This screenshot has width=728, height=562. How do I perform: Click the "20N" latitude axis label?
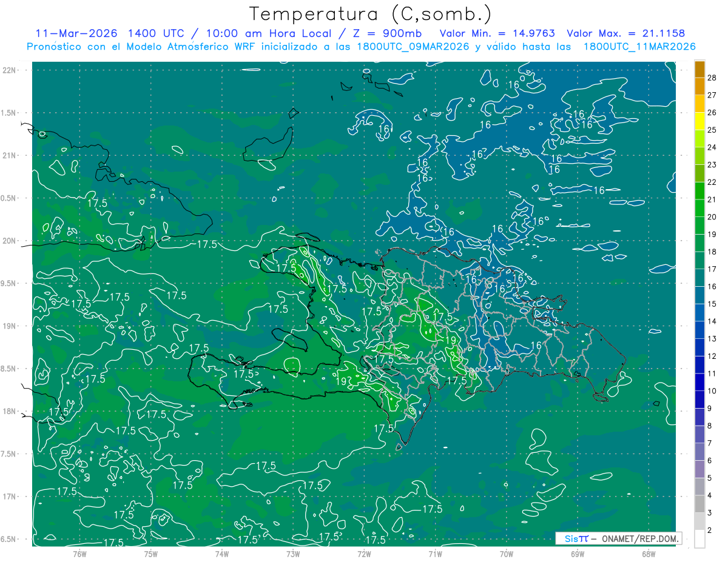(10, 241)
